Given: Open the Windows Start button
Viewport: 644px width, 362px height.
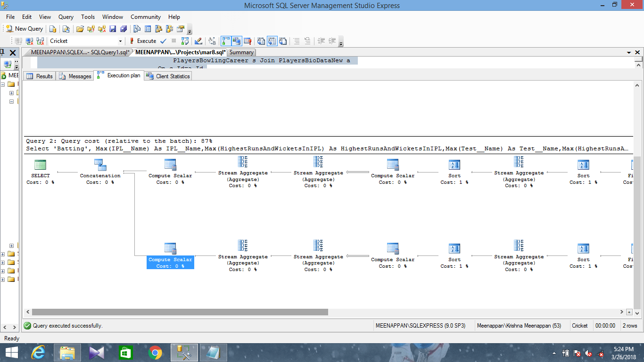Looking at the screenshot, I should click(11, 353).
